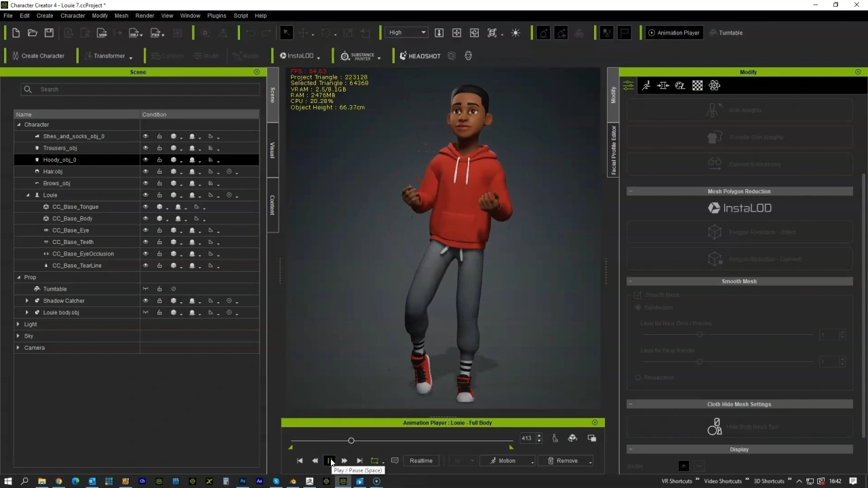Open the Facial Profile Editor tab

coord(613,150)
